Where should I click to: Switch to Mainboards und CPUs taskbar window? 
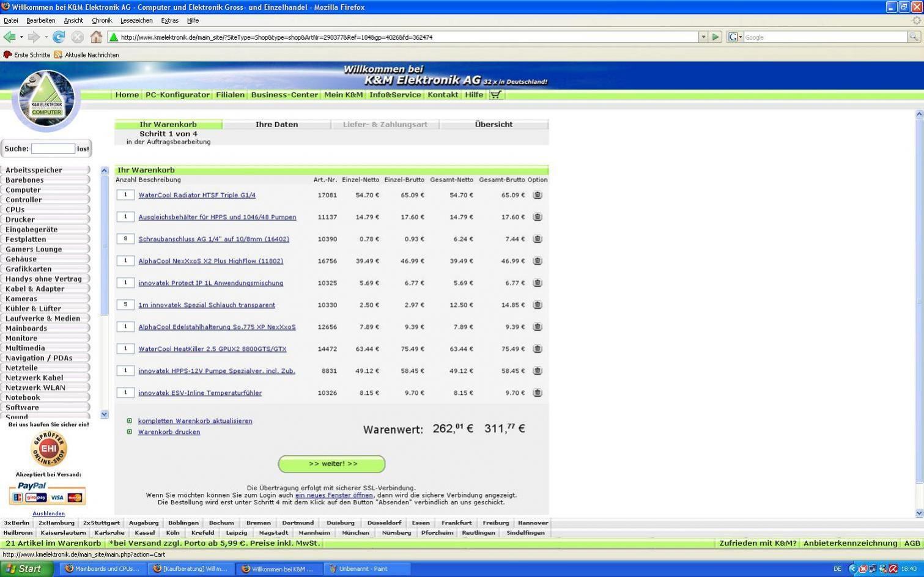pos(103,568)
